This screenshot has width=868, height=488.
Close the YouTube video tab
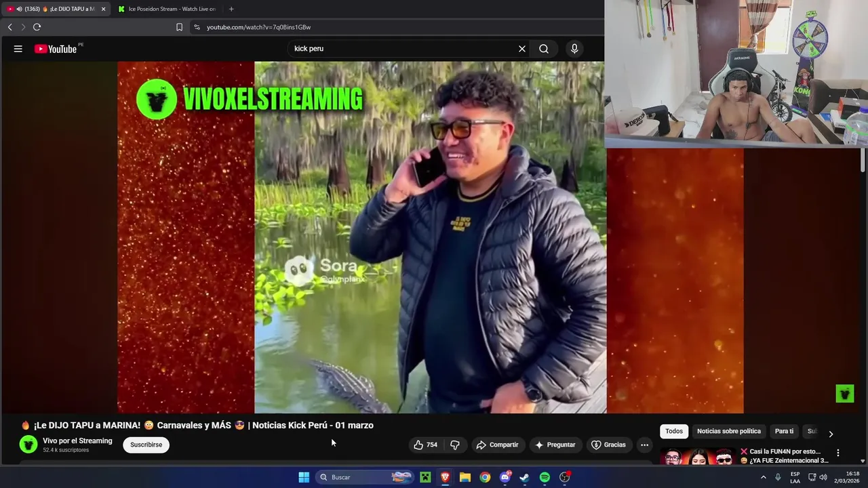click(103, 9)
